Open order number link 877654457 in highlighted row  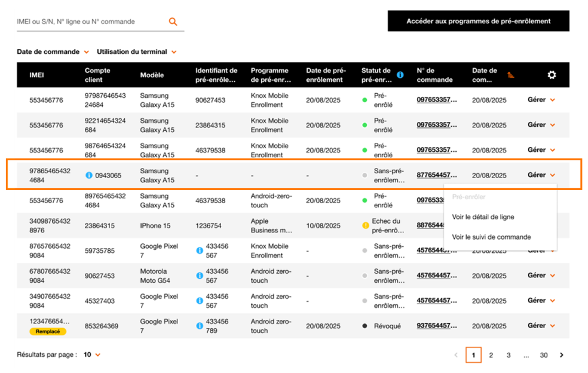437,175
